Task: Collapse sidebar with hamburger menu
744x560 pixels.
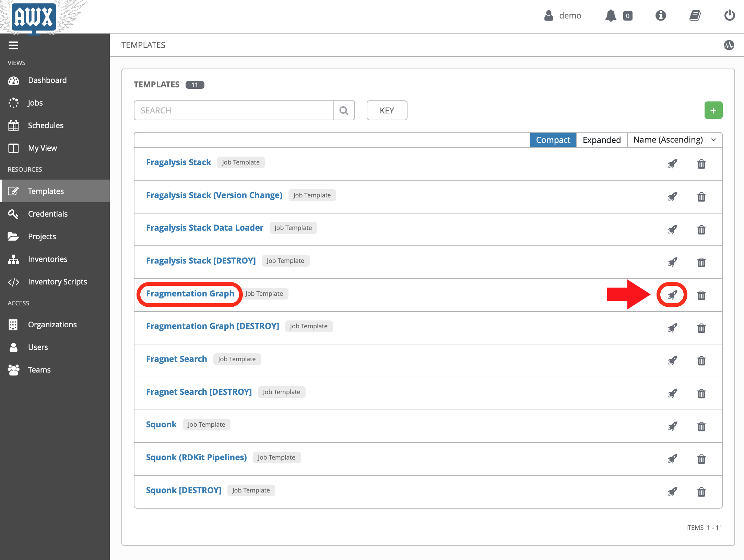Action: pos(13,45)
